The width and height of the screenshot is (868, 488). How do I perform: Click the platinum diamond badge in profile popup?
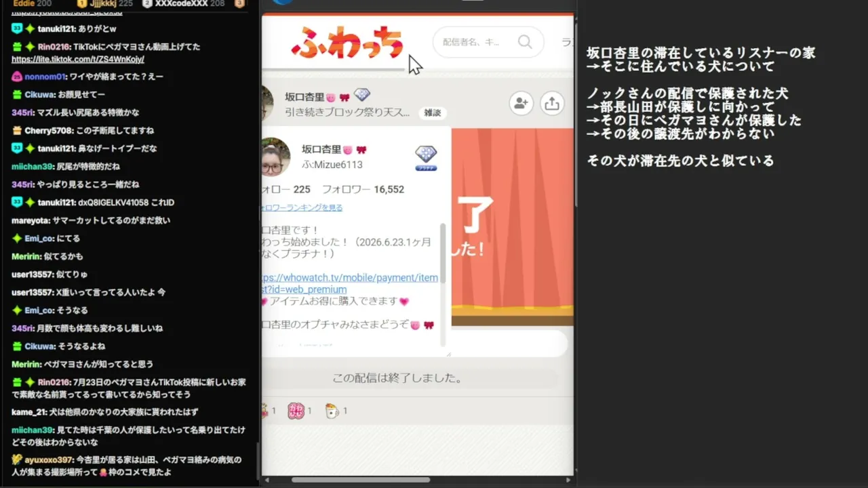pyautogui.click(x=426, y=158)
